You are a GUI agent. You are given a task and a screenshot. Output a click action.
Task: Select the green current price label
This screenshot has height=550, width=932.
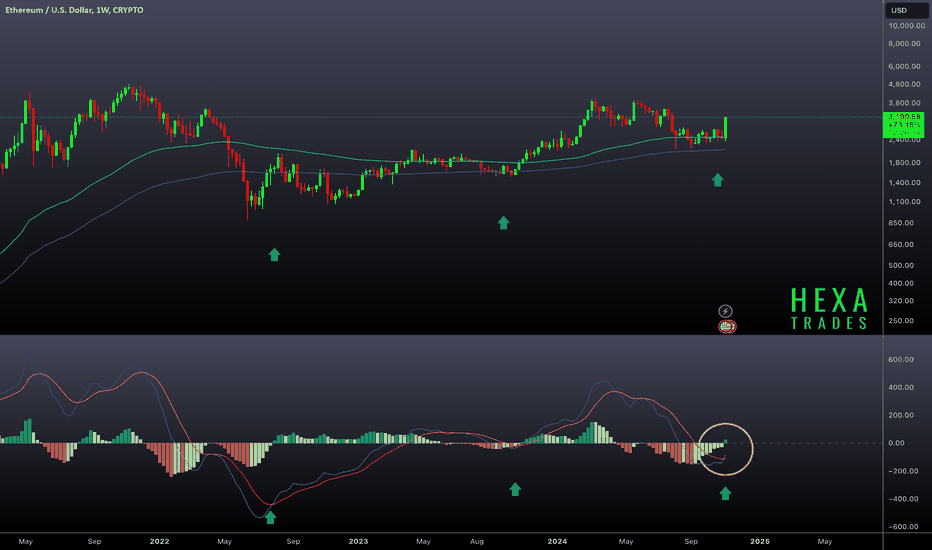904,125
